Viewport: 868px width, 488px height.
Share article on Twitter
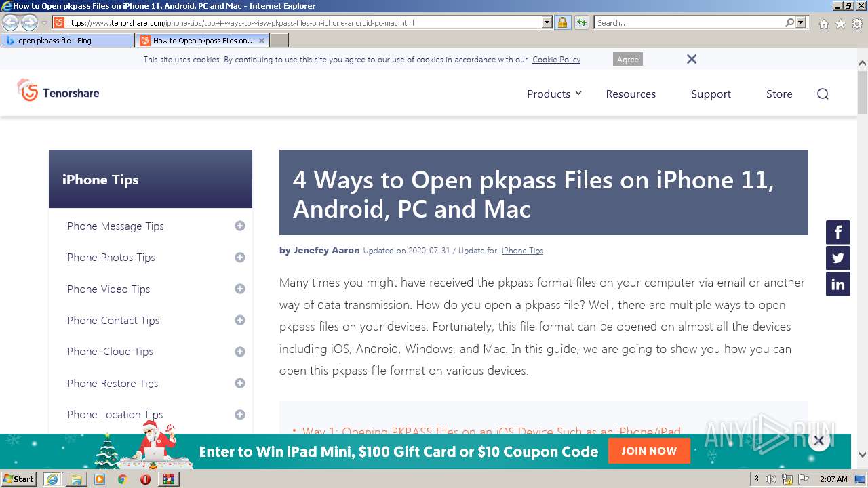(838, 258)
